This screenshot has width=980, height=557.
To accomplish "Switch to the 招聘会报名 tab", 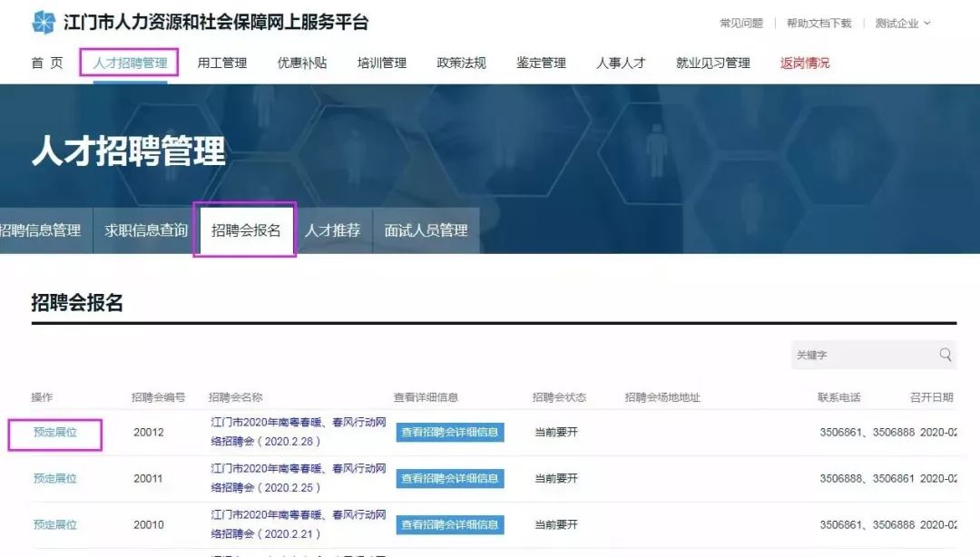I will pyautogui.click(x=246, y=230).
